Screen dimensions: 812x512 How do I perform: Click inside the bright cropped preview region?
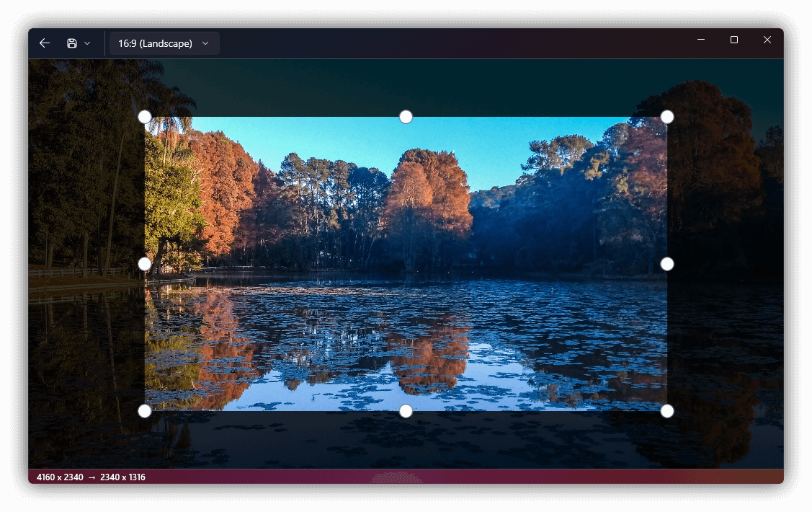tap(405, 263)
